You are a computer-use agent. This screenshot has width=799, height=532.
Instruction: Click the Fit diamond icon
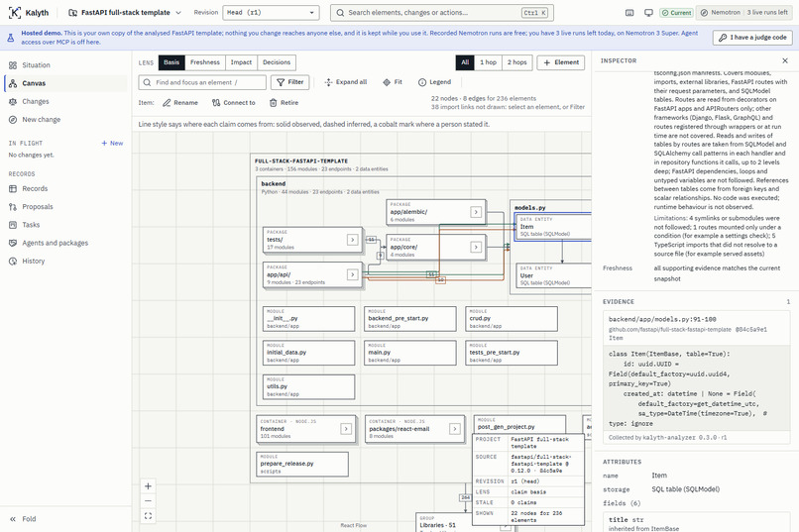tap(387, 82)
